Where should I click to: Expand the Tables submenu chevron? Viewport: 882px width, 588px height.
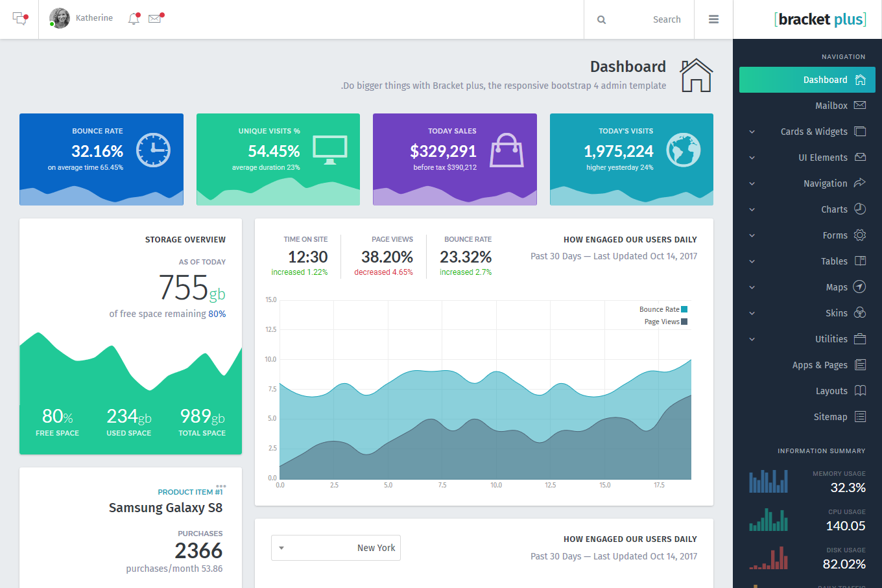(752, 261)
